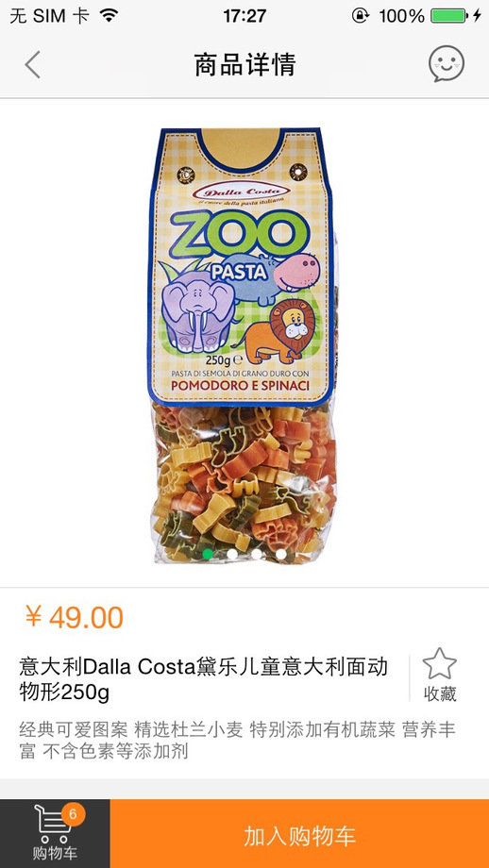The height and width of the screenshot is (868, 489).
Task: Select the third image carousel dot
Action: click(x=257, y=554)
